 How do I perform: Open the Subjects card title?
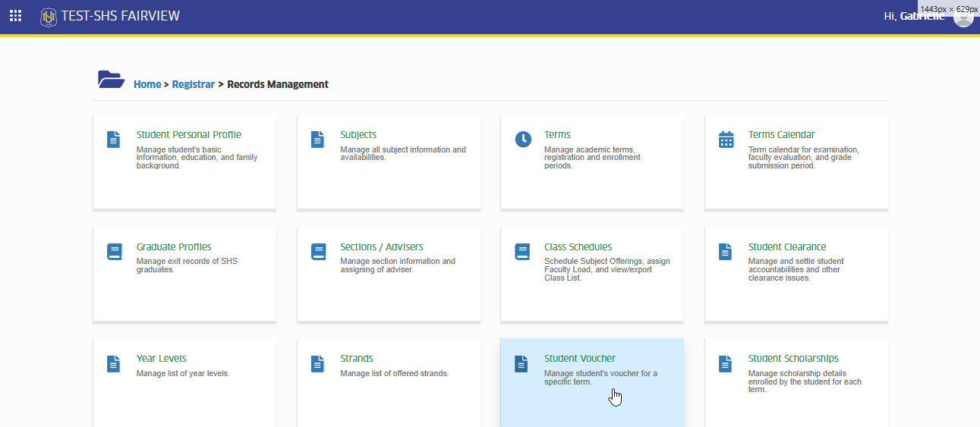tap(358, 135)
